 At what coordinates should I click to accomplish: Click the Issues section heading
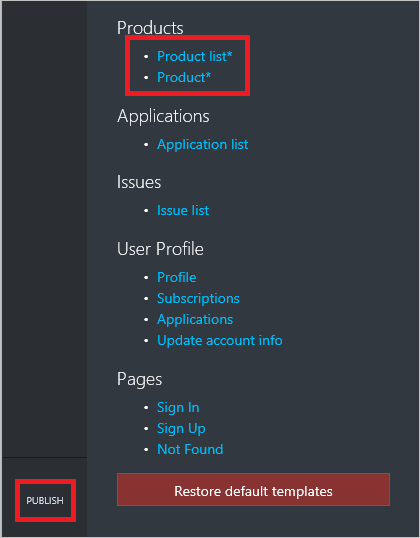(x=139, y=182)
